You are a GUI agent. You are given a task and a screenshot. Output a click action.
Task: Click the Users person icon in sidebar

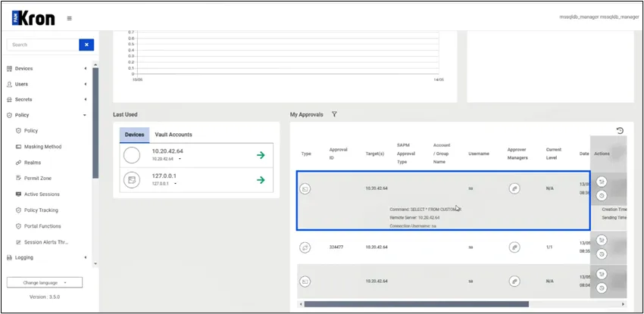coord(9,84)
